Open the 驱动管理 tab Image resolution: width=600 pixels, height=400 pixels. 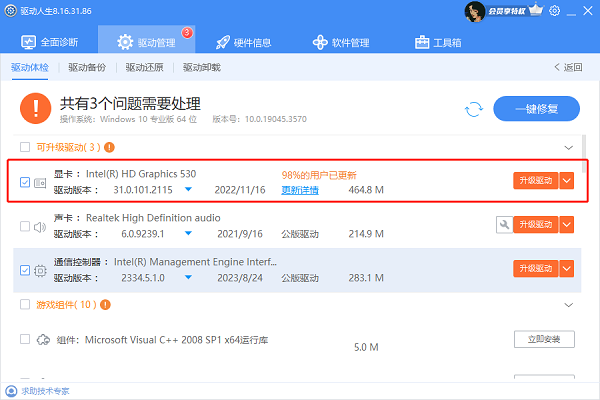147,41
